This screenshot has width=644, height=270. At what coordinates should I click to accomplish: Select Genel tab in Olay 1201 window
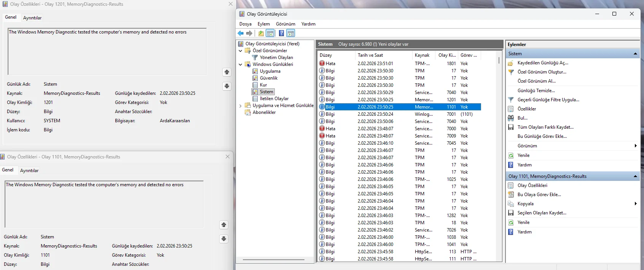(x=11, y=17)
